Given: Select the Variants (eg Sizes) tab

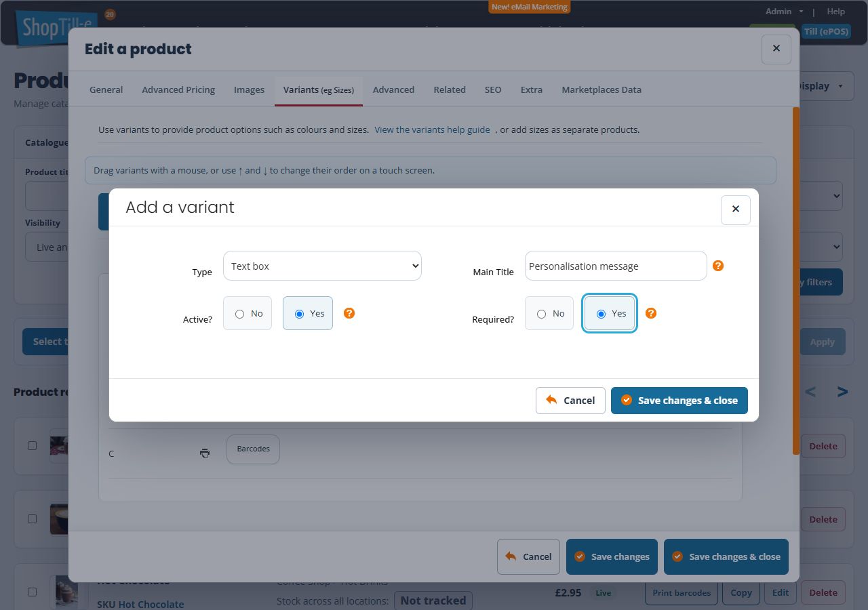Looking at the screenshot, I should 319,90.
